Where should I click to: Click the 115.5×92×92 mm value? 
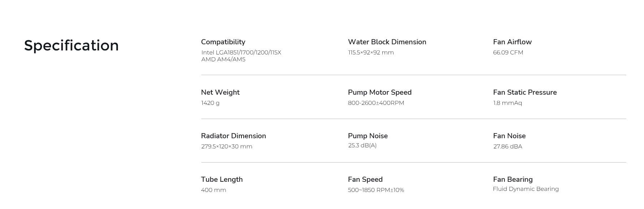point(371,52)
